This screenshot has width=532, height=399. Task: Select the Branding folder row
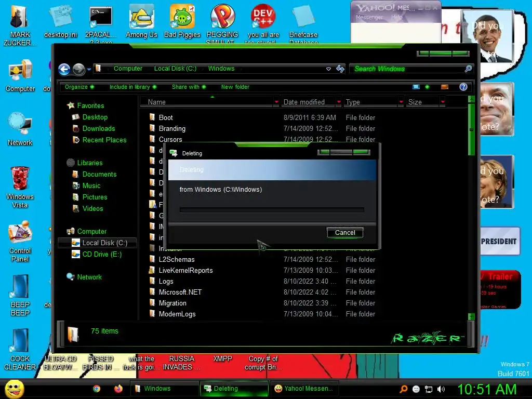pos(262,129)
